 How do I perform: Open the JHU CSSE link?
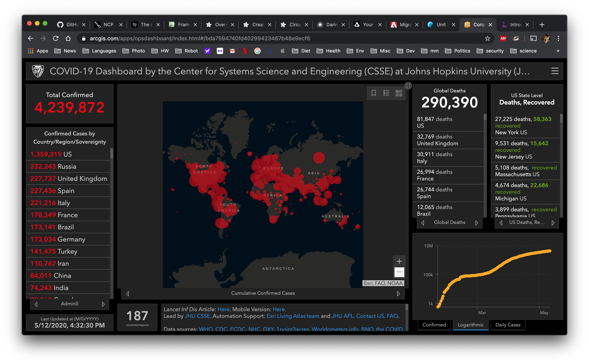(x=197, y=316)
